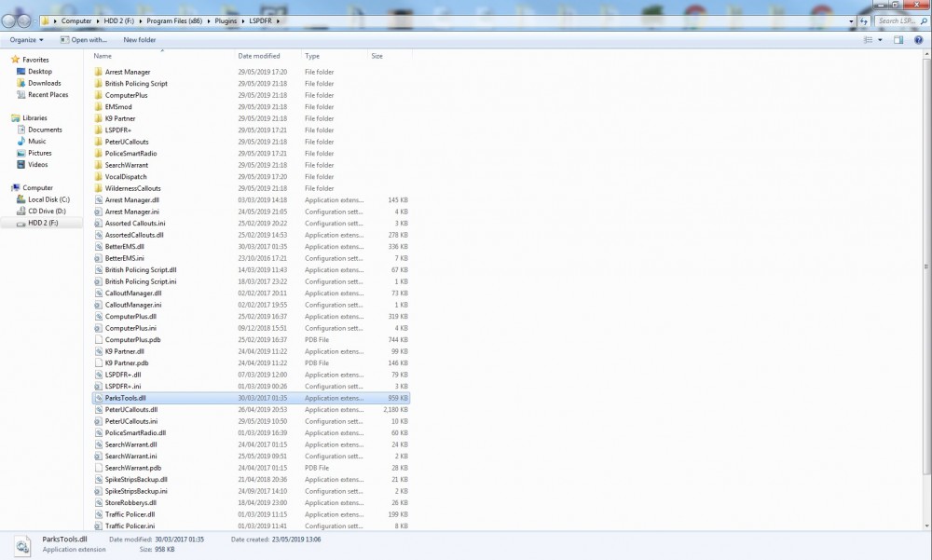Select the Arrest Manager.dll file icon

[x=99, y=200]
